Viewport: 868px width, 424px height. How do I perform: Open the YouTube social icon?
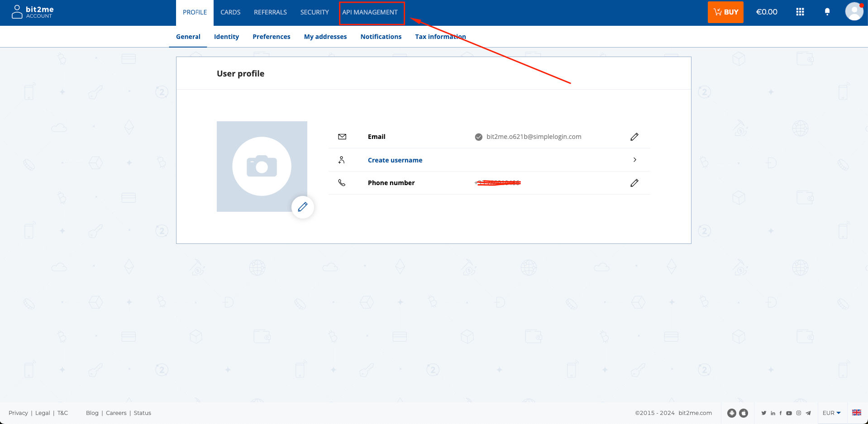(789, 413)
